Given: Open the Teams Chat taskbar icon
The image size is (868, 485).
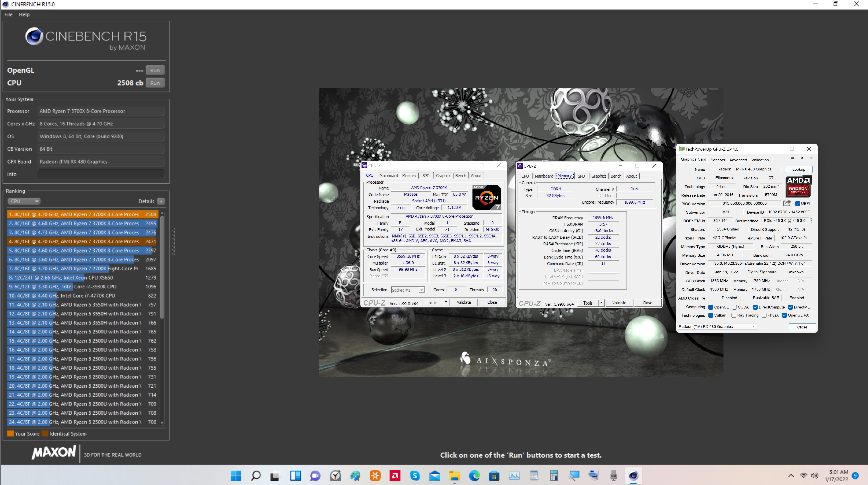Looking at the screenshot, I should (315, 476).
